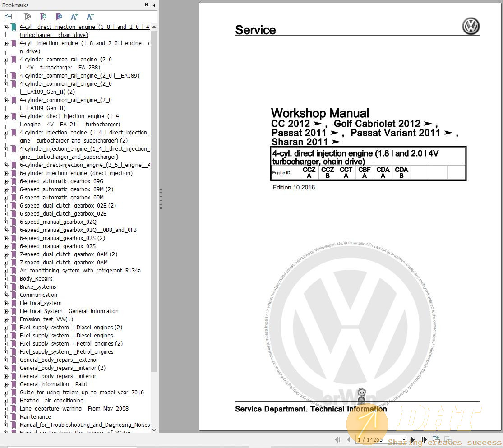The image size is (503, 448).
Task: Expand the 7-speed_dual_clutch_gearbox_0AM bookmark
Action: pos(5,263)
